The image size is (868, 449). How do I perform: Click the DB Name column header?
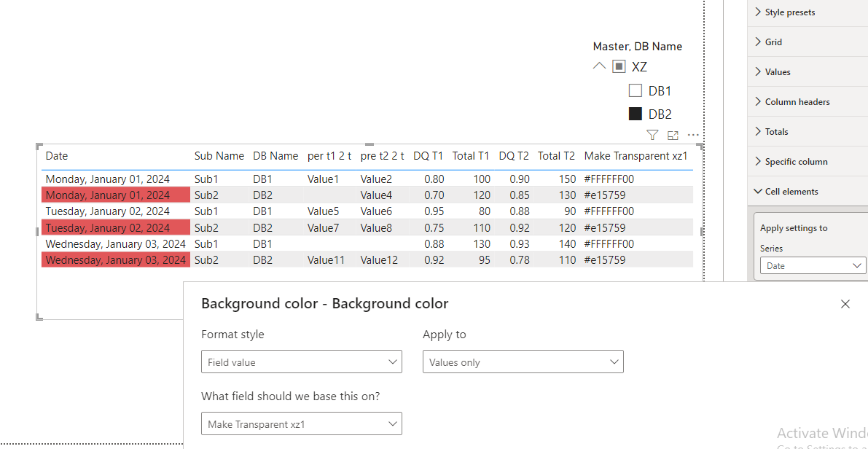pyautogui.click(x=275, y=156)
